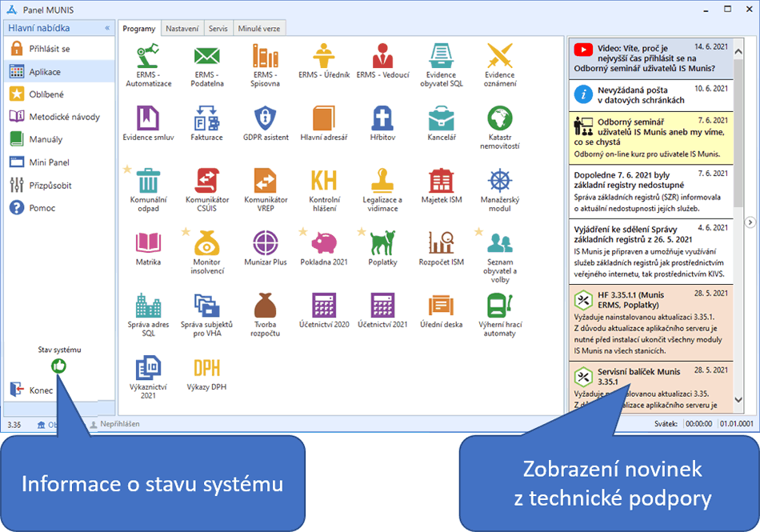Open Katastr nemovitostí globe icon
The height and width of the screenshot is (532, 760).
click(x=499, y=118)
